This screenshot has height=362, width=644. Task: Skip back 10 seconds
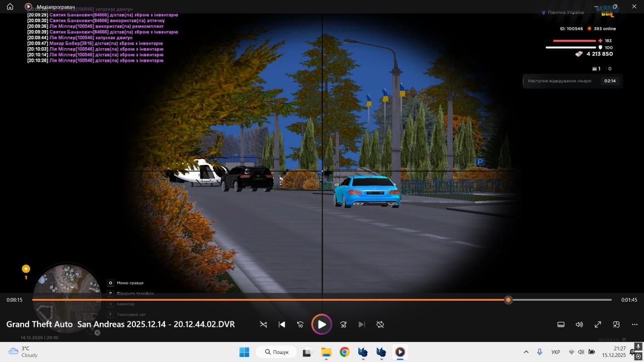[x=300, y=324]
